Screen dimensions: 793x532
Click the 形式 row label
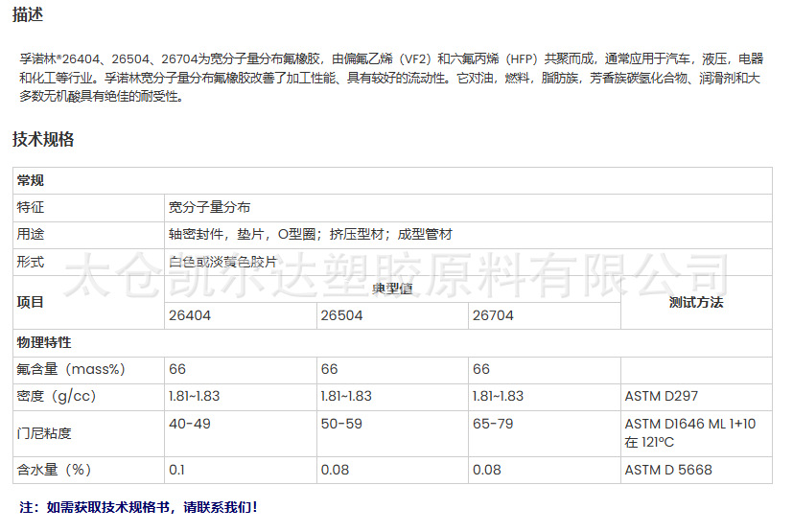tap(31, 262)
